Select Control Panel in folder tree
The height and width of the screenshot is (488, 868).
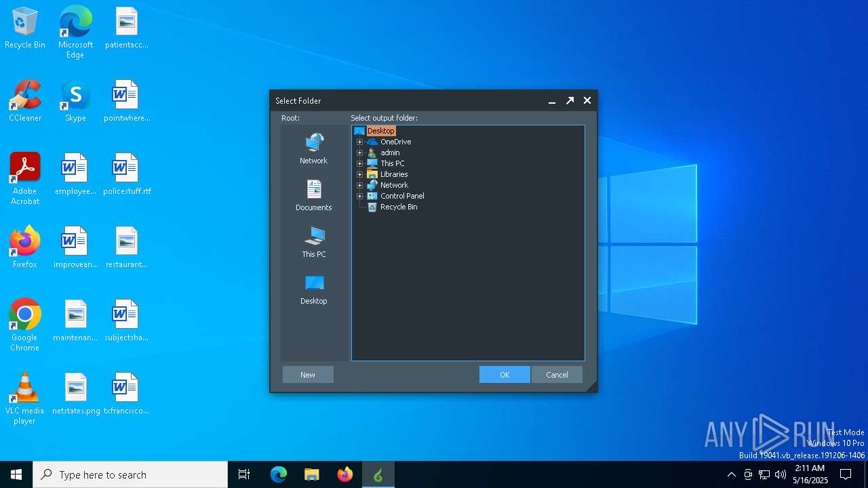tap(402, 196)
